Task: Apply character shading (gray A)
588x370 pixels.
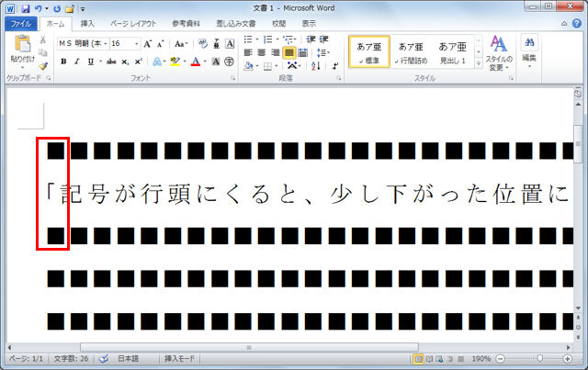Action: click(x=216, y=62)
